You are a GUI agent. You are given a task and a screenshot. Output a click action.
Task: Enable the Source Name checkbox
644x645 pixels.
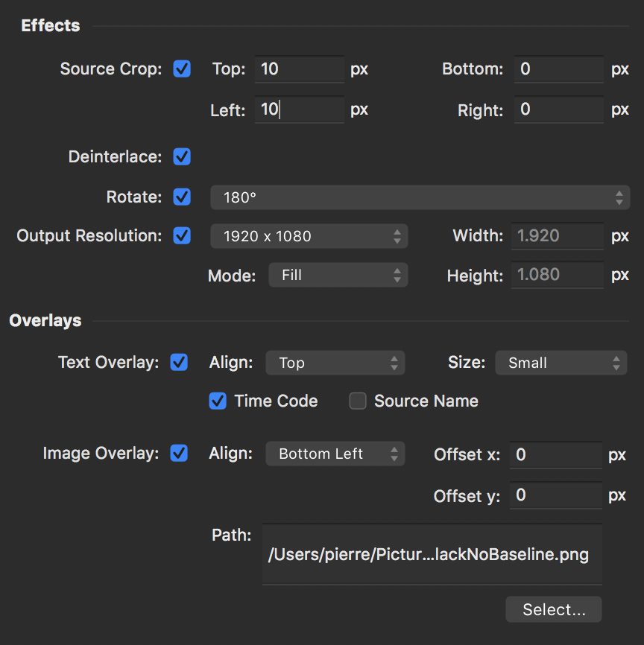tap(358, 401)
